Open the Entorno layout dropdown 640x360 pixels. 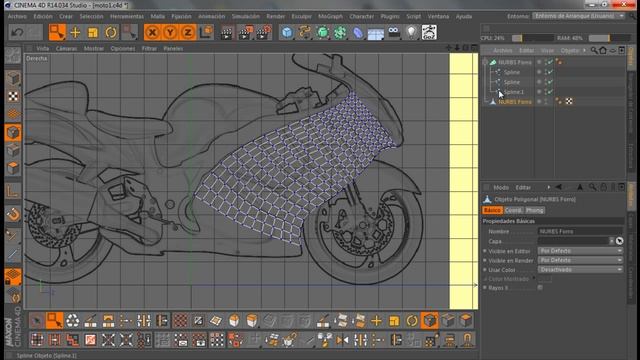click(579, 16)
